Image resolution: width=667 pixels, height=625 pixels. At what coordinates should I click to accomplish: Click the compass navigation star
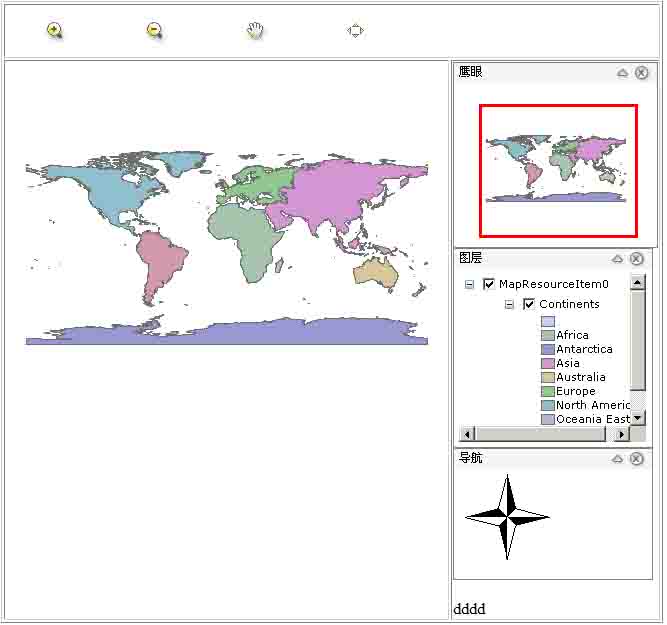(507, 518)
